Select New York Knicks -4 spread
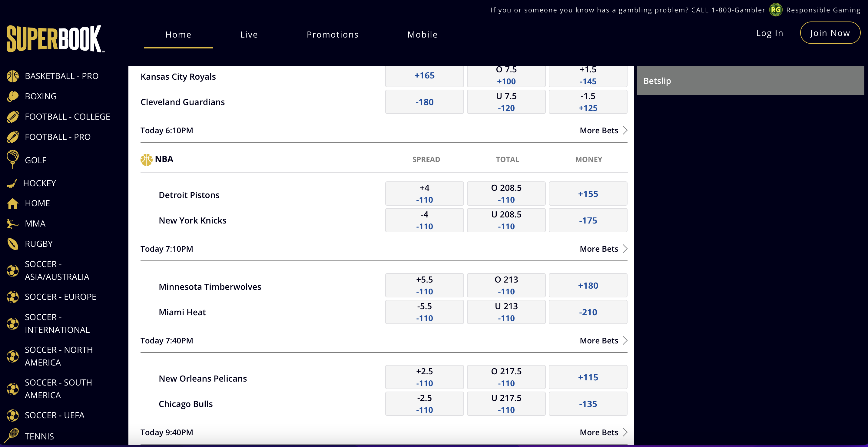 click(x=425, y=220)
